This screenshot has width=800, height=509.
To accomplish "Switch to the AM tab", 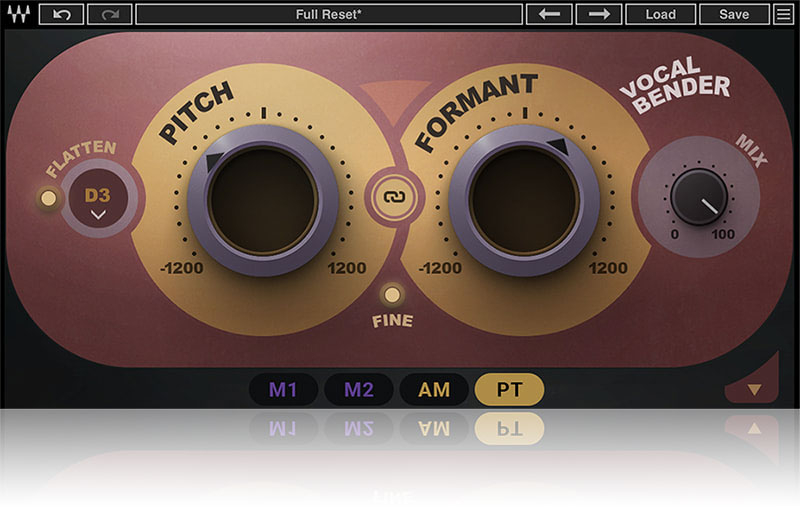I will click(x=434, y=389).
